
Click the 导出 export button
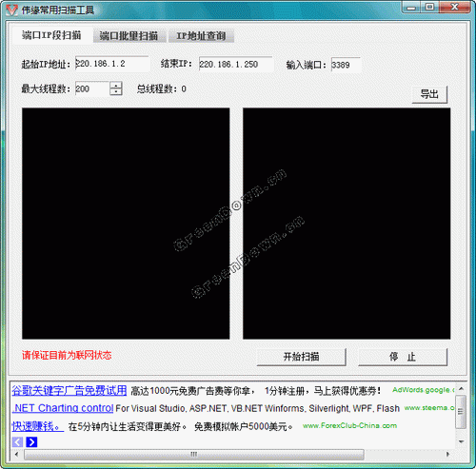click(429, 94)
